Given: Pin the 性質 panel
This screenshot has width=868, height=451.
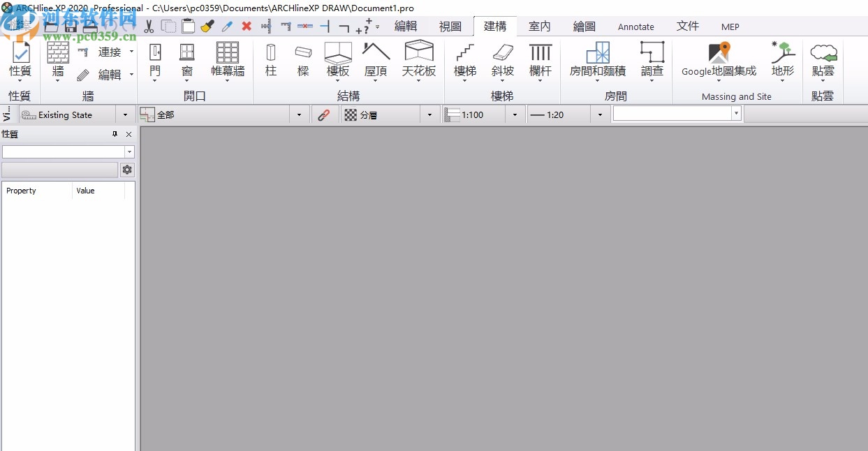Looking at the screenshot, I should pos(115,134).
